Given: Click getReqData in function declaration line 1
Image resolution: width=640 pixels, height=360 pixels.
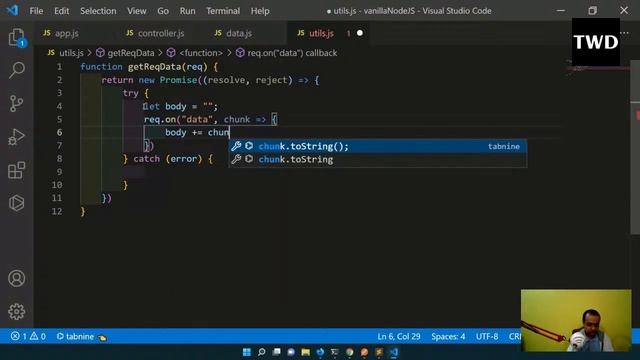Looking at the screenshot, I should click(155, 67).
